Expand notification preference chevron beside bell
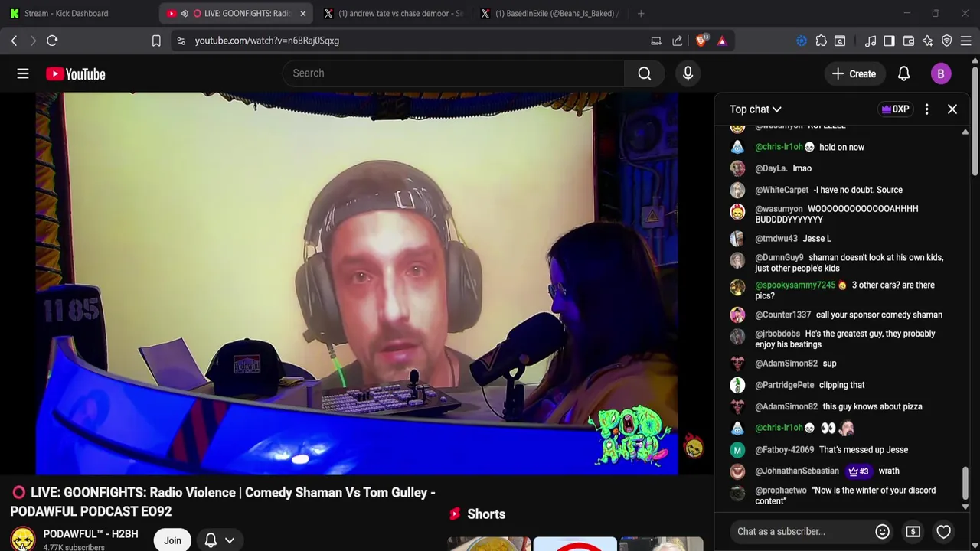This screenshot has height=551, width=980. coord(230,540)
